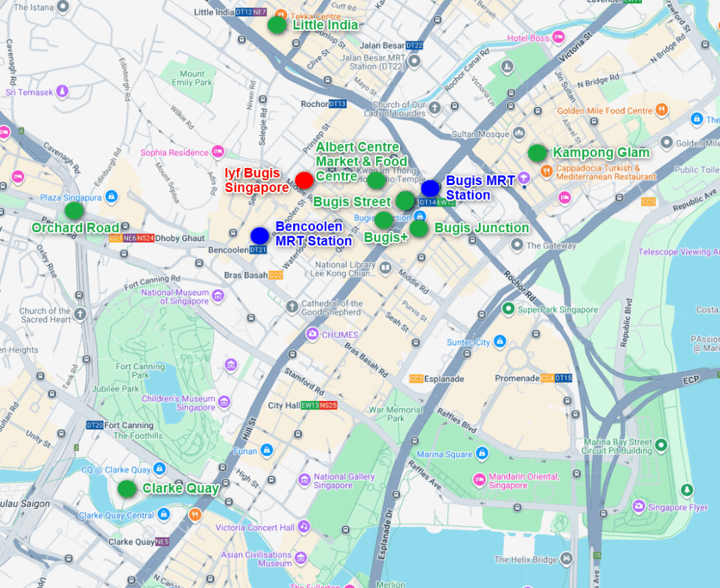The height and width of the screenshot is (588, 720).
Task: Click the green Clarke Quay marker
Action: pyautogui.click(x=127, y=488)
